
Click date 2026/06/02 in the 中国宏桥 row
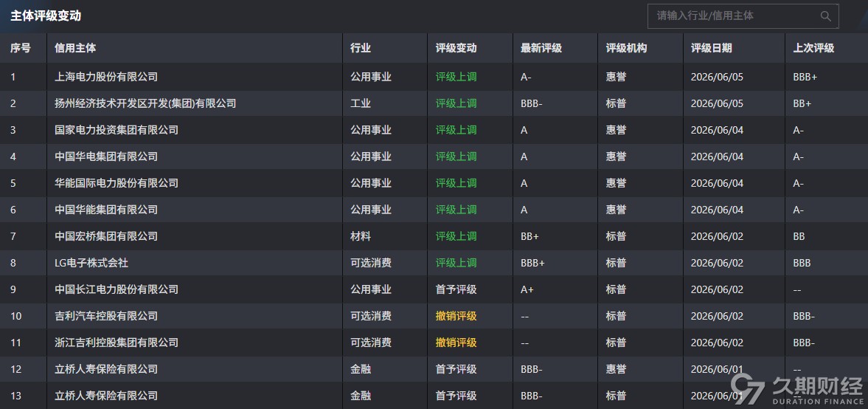[717, 237]
